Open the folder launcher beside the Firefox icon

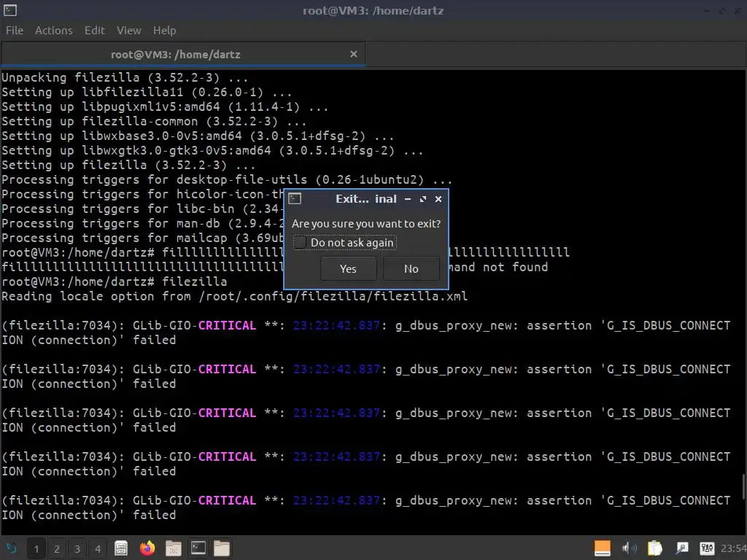pyautogui.click(x=173, y=548)
